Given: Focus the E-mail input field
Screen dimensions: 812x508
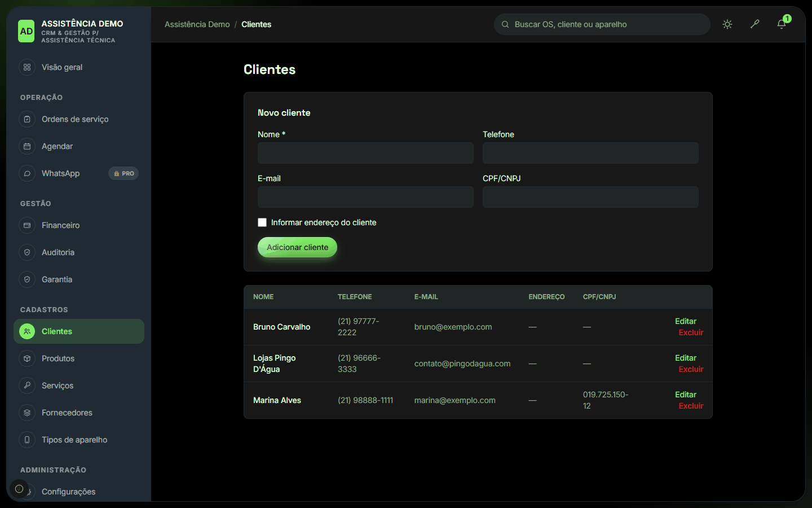Looking at the screenshot, I should [365, 197].
